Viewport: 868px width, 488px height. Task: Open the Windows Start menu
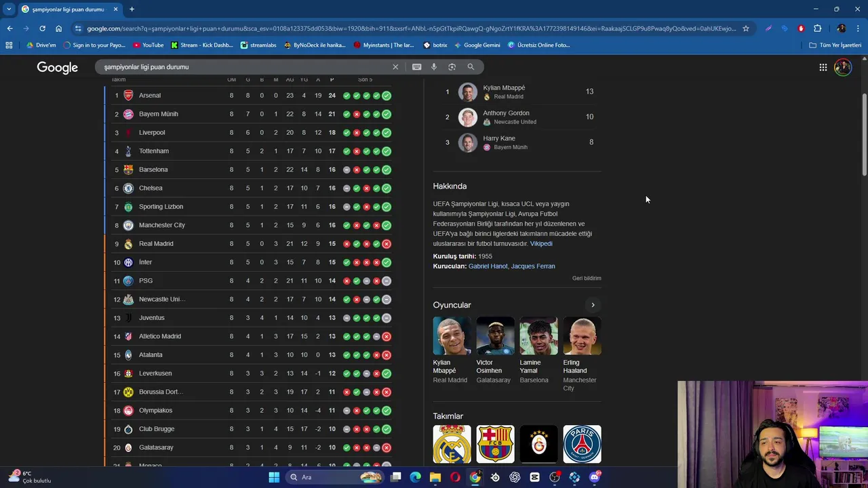tap(274, 477)
